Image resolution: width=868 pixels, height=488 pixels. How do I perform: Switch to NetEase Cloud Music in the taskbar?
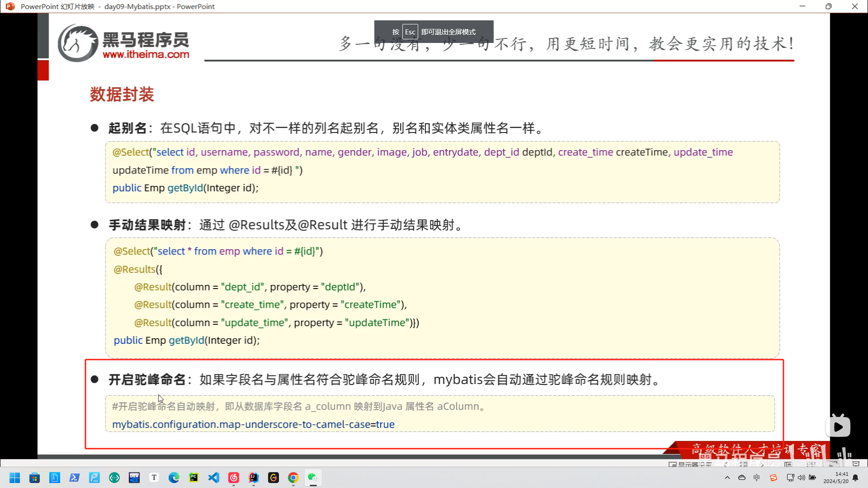click(x=233, y=478)
